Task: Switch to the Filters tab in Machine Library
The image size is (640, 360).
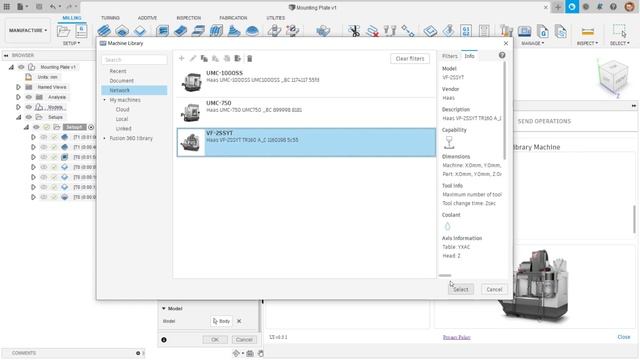Action: pyautogui.click(x=450, y=56)
